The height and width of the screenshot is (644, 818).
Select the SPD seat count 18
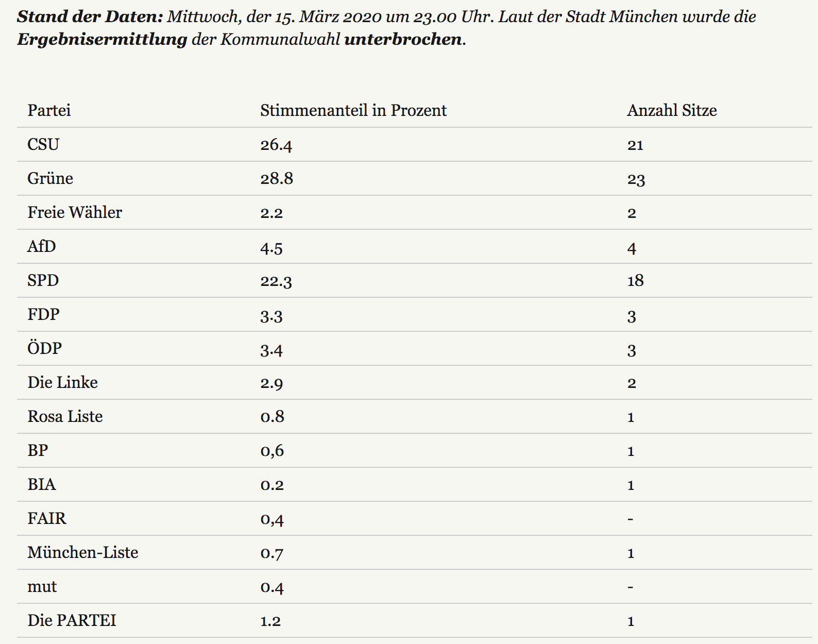635,280
